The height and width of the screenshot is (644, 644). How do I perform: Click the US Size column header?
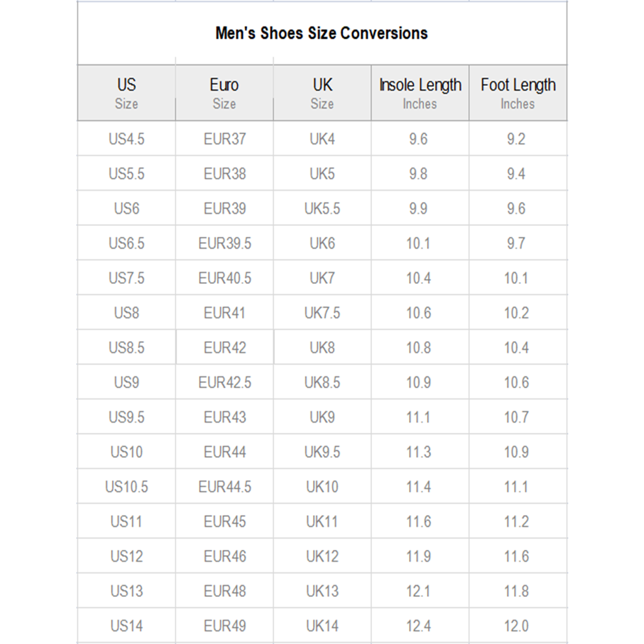click(126, 93)
